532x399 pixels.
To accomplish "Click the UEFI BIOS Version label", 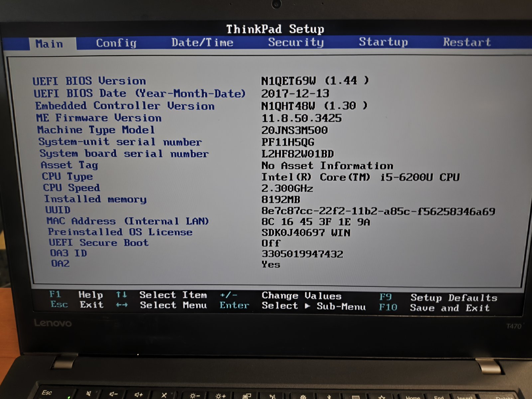I will coord(89,81).
